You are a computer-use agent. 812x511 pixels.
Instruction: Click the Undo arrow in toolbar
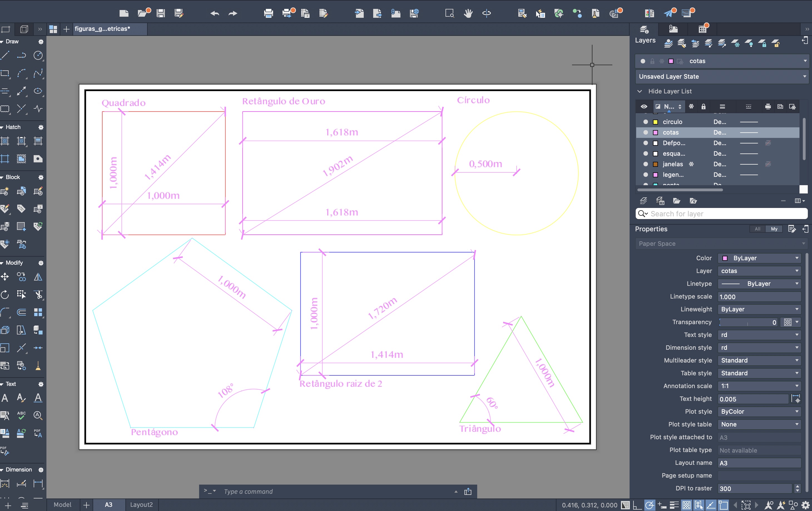[214, 13]
